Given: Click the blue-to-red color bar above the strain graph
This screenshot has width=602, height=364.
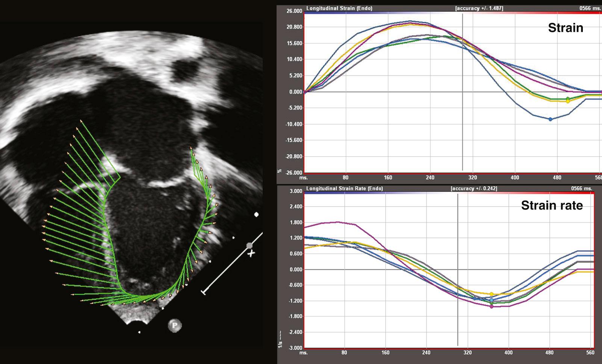Looking at the screenshot, I should tap(452, 12).
